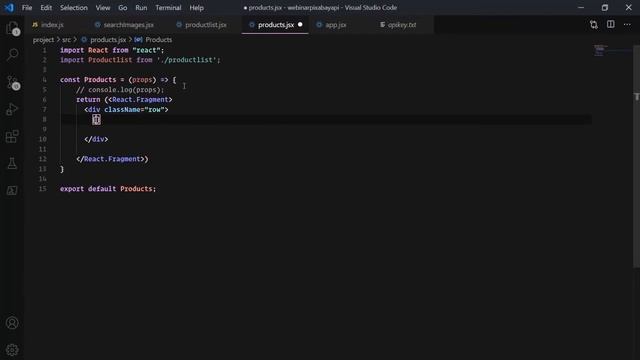Open the Accounts menu icon

tap(12, 323)
